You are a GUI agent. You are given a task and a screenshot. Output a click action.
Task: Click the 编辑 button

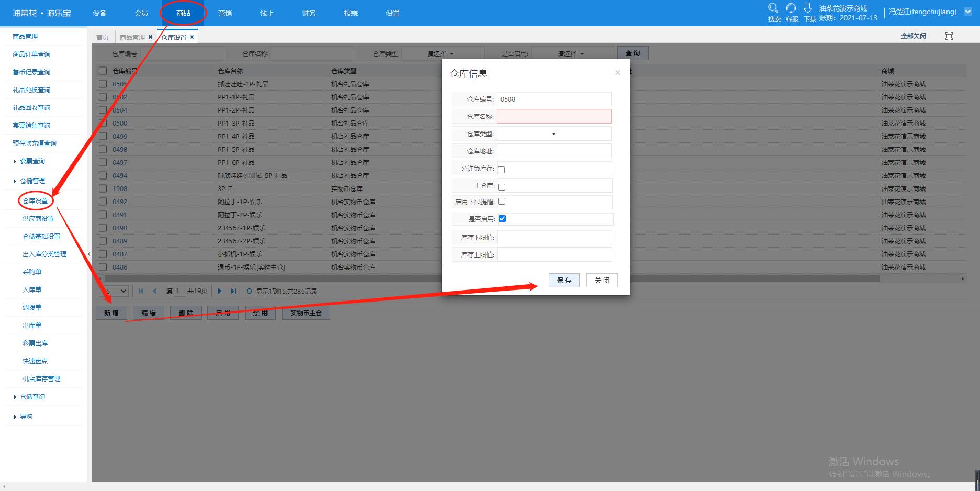tap(149, 313)
